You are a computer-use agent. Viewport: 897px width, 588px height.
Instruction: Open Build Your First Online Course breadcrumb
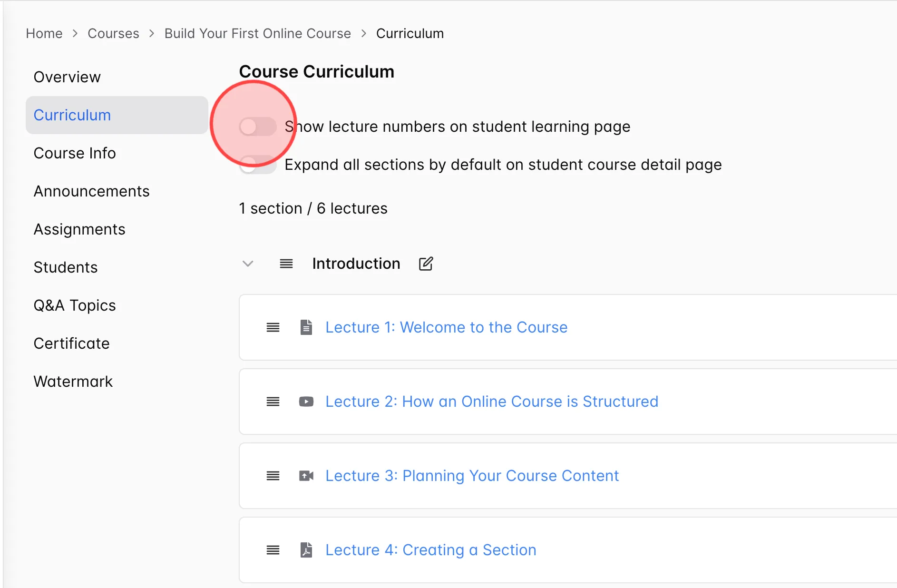point(258,33)
